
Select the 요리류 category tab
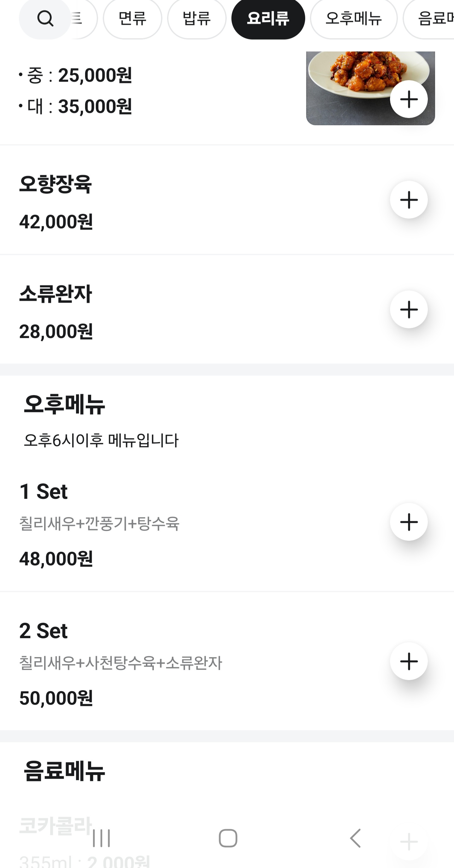coord(268,19)
